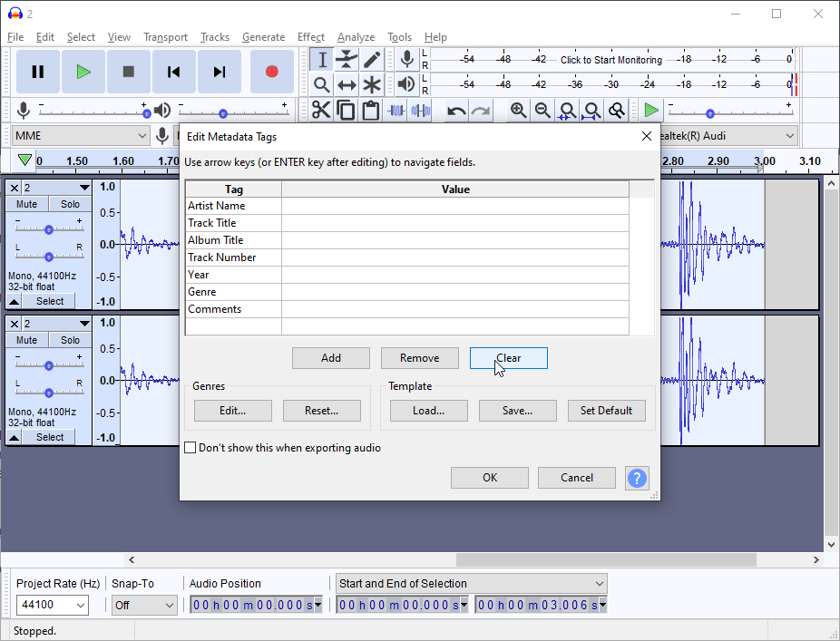Viewport: 840px width, 641px height.
Task: Click OK to confirm the metadata tags
Action: pyautogui.click(x=490, y=478)
